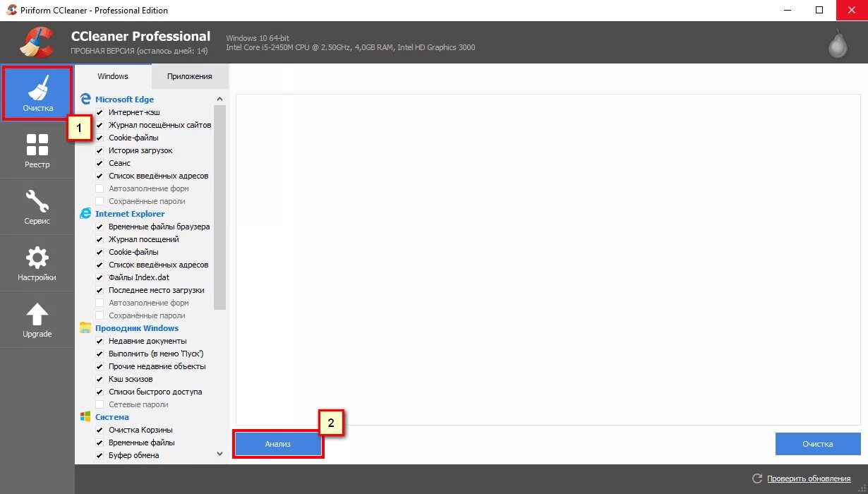Select the Система group heading
Image resolution: width=868 pixels, height=494 pixels.
click(x=112, y=417)
